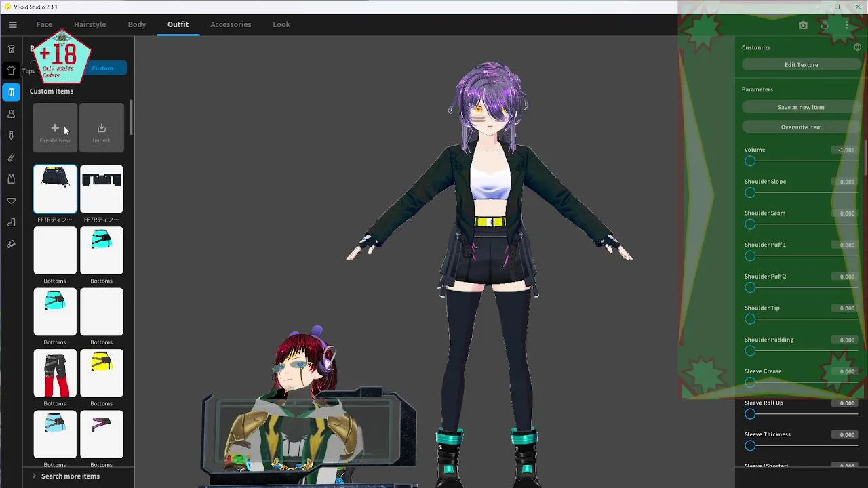Edit the Sleeve Thickness value field
Viewport: 868px width, 488px height.
click(844, 434)
